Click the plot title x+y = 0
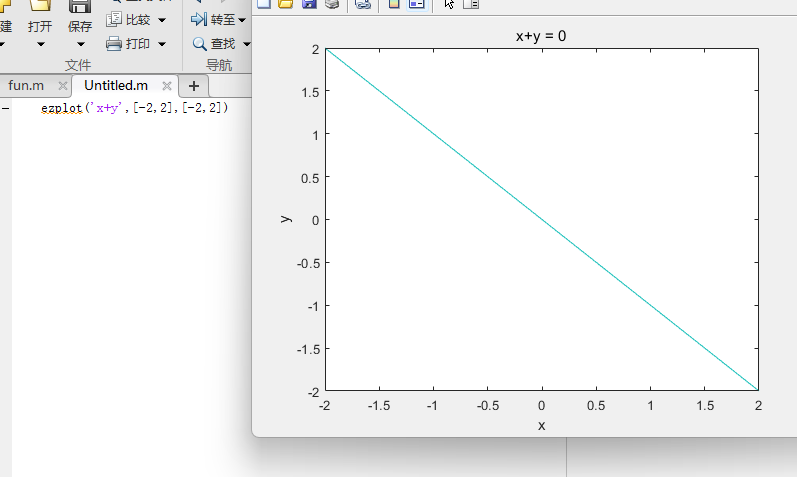The height and width of the screenshot is (477, 797). (541, 36)
